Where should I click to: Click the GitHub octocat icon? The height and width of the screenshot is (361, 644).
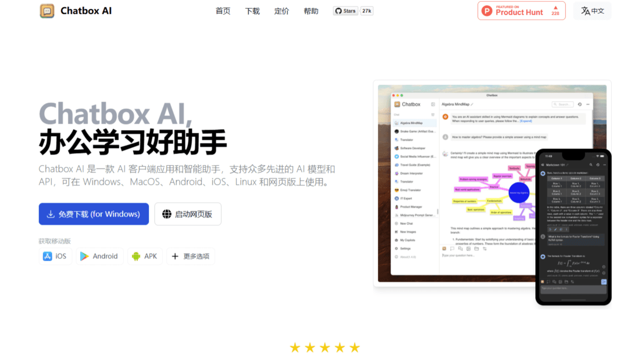tap(338, 11)
